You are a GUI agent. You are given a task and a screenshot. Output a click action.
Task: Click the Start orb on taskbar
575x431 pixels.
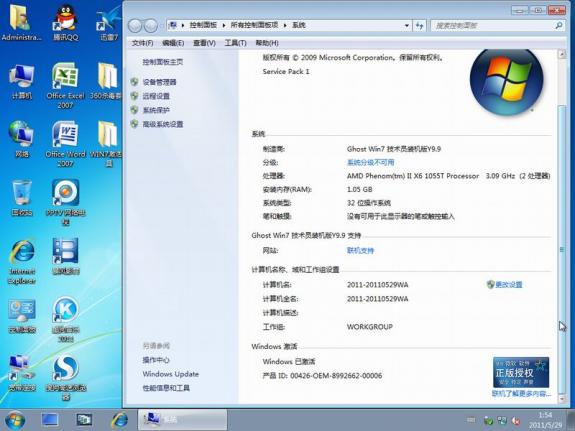pyautogui.click(x=15, y=420)
